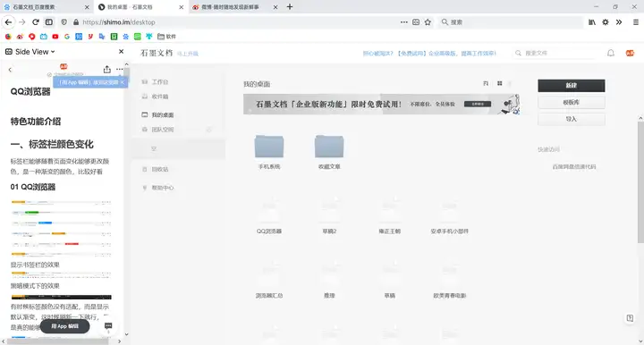
Task: Close the Side View sidebar
Action: click(x=121, y=51)
